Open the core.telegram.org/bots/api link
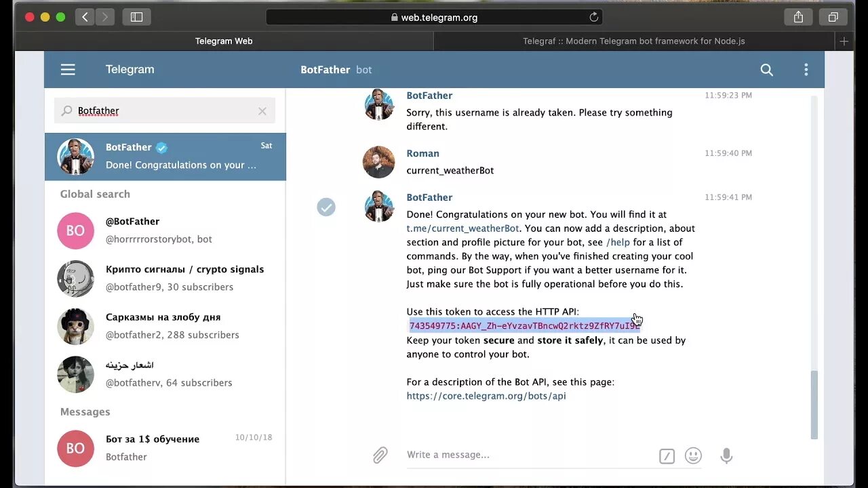 click(x=486, y=396)
